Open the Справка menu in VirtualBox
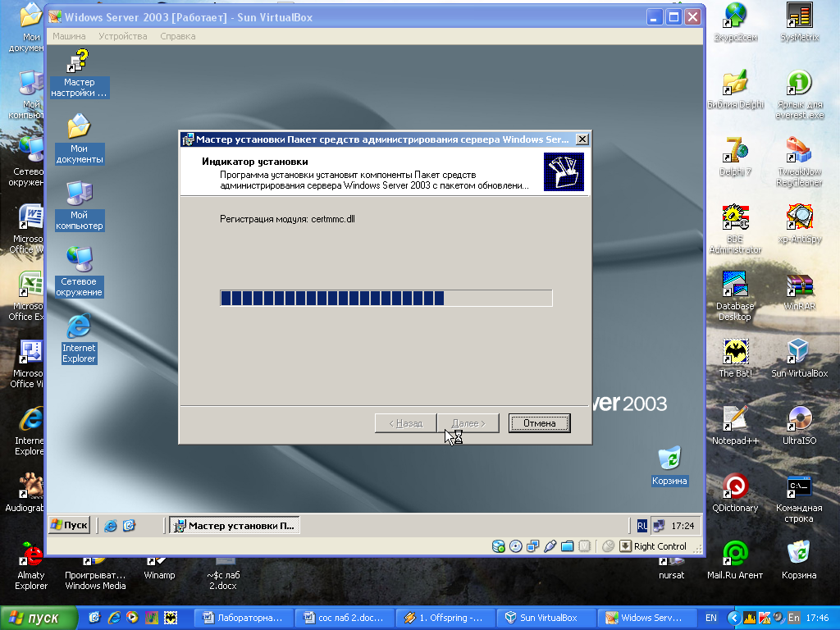840x630 pixels. pos(177,36)
